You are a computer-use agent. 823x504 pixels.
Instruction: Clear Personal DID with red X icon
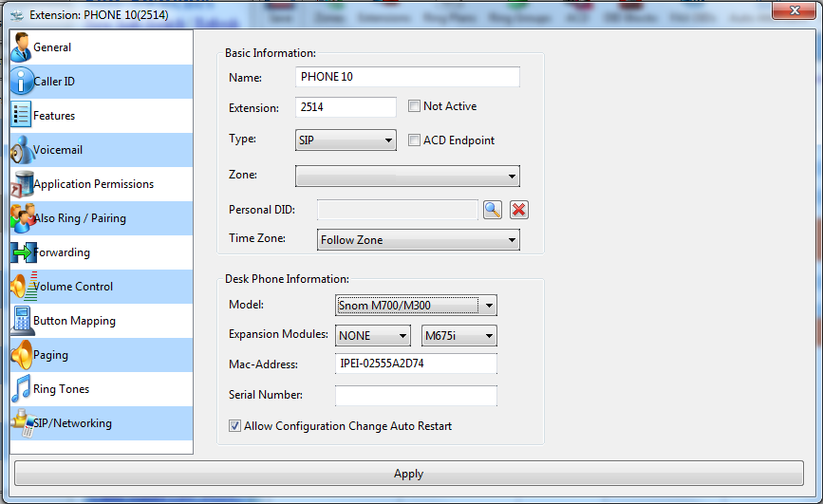(518, 210)
